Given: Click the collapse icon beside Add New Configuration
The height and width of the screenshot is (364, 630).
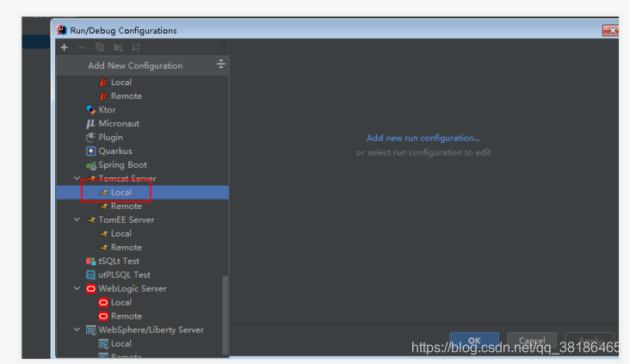Looking at the screenshot, I should tap(220, 64).
